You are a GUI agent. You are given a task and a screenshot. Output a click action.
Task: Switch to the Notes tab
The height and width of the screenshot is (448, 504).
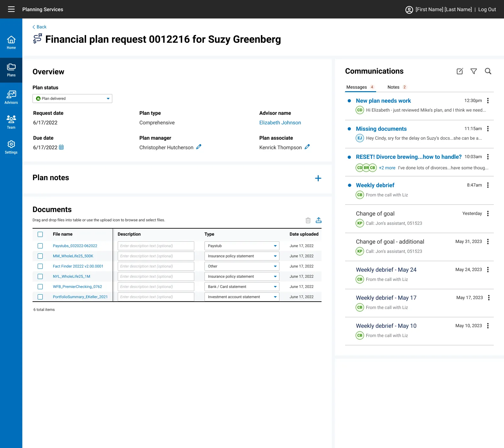393,87
